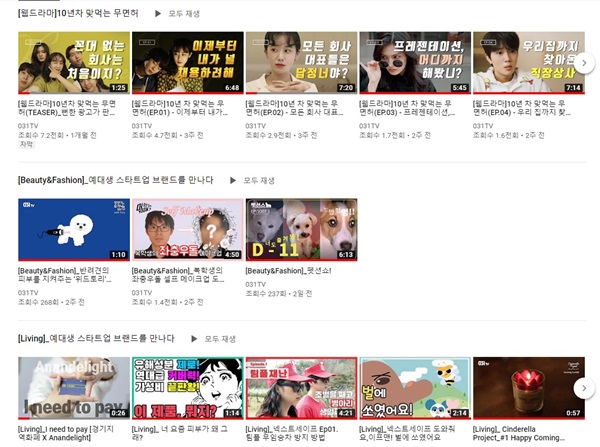Play the web drama EP.03 thumbnail

pyautogui.click(x=414, y=63)
